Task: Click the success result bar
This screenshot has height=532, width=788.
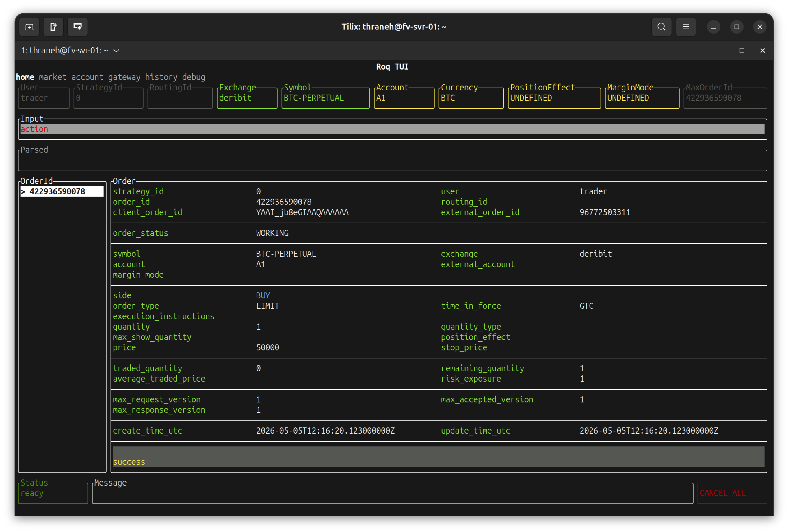Action: pyautogui.click(x=439, y=457)
